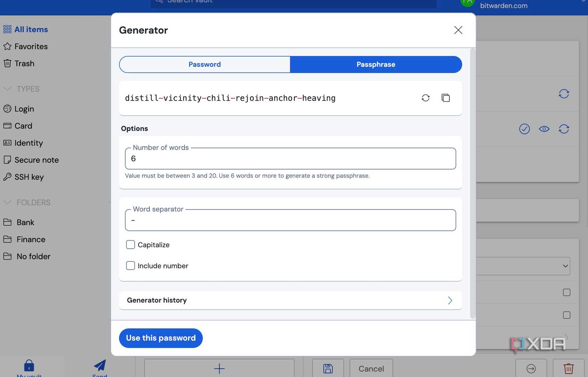Select the SSH key type filter

click(29, 177)
